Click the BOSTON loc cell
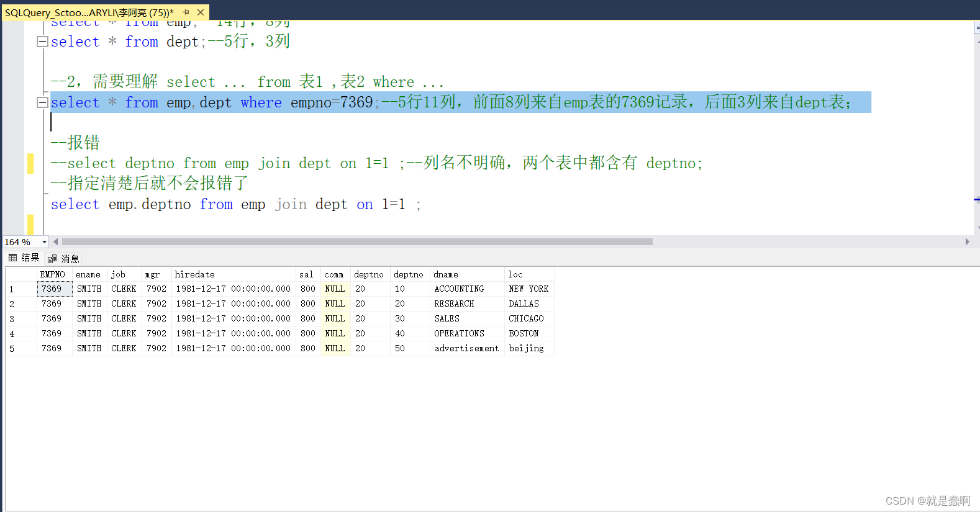Viewport: 980px width, 512px height. point(529,334)
